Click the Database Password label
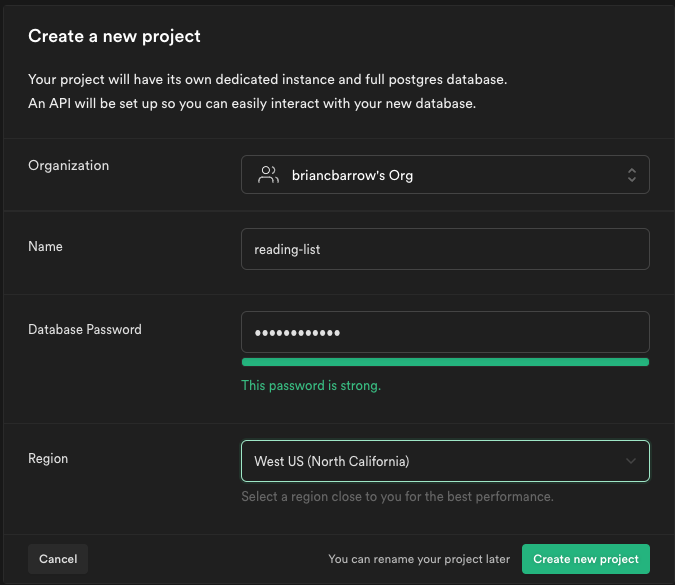675x585 pixels. click(x=85, y=329)
